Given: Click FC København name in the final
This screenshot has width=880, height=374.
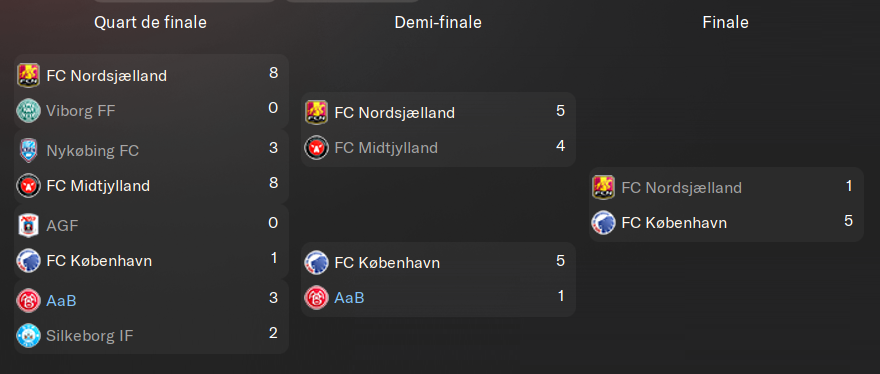Looking at the screenshot, I should coord(674,223).
